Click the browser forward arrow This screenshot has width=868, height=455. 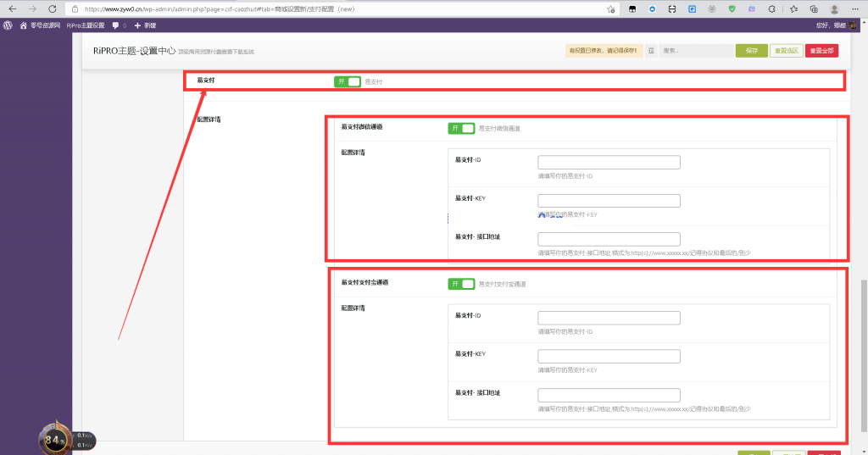[33, 8]
